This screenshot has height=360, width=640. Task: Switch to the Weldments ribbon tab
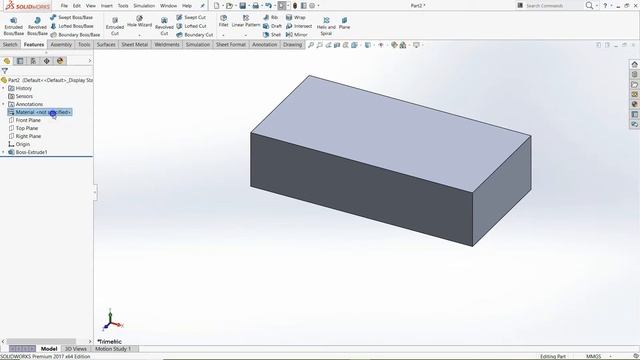pyautogui.click(x=167, y=44)
